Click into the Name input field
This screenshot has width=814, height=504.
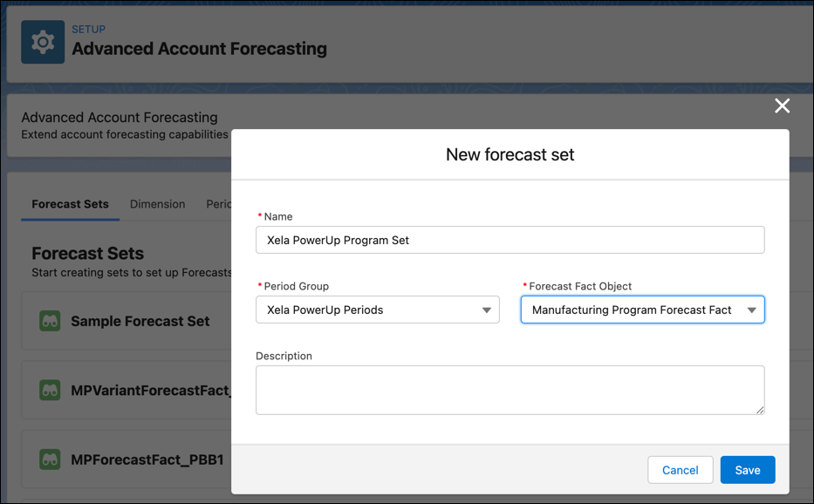pyautogui.click(x=510, y=240)
